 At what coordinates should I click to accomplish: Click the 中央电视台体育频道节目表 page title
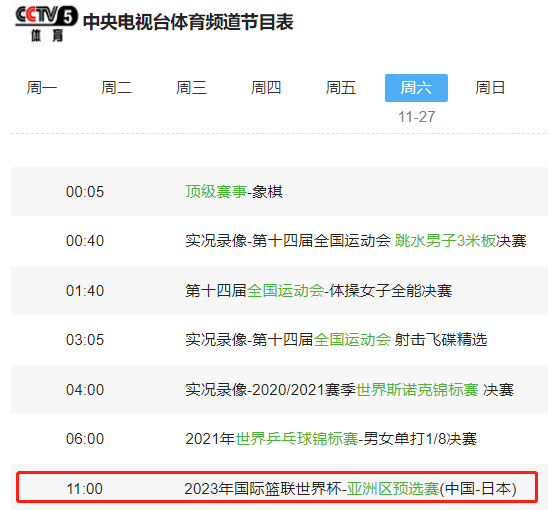click(188, 22)
